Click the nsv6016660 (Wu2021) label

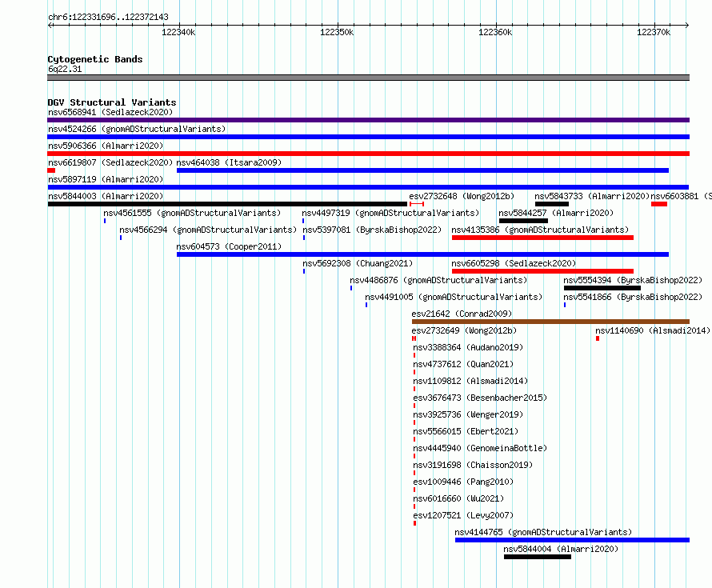(x=458, y=498)
